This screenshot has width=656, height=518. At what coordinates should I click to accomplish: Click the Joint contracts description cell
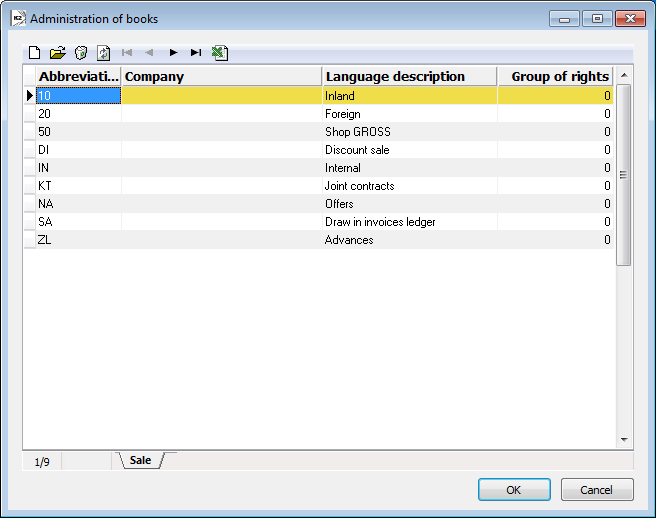pyautogui.click(x=410, y=186)
